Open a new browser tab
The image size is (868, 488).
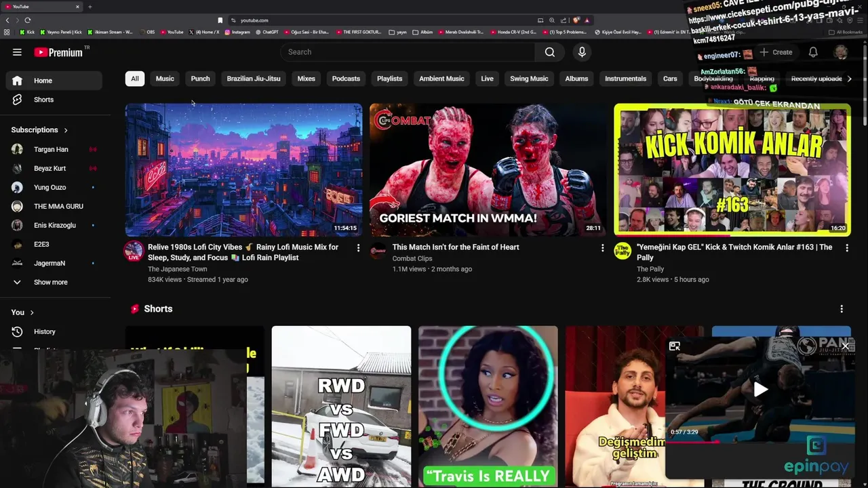point(90,7)
